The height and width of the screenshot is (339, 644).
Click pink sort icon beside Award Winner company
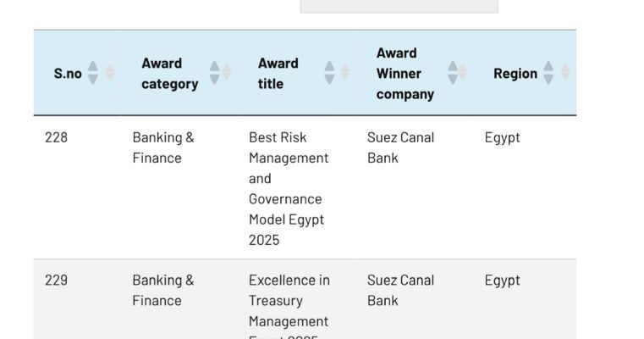pyautogui.click(x=464, y=73)
